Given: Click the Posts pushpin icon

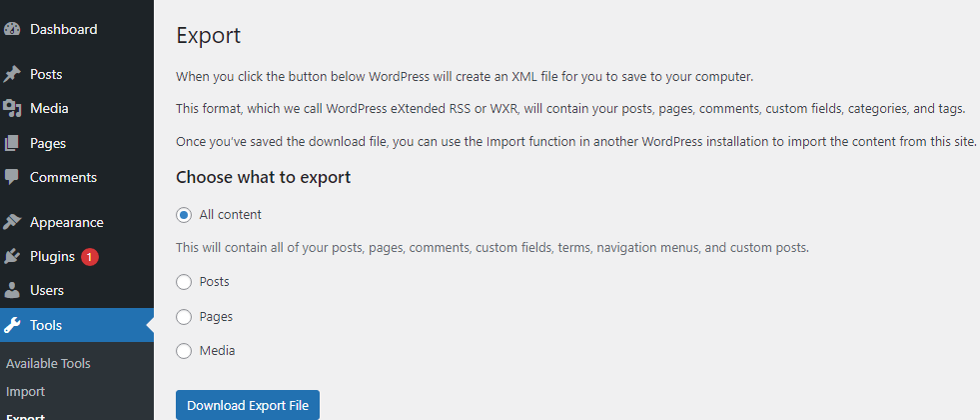Looking at the screenshot, I should [12, 74].
